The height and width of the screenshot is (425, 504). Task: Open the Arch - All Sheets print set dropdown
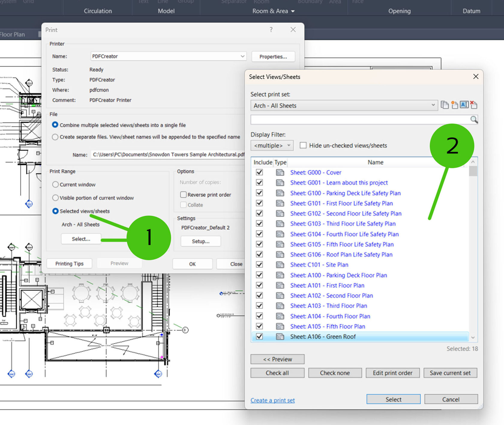point(344,105)
